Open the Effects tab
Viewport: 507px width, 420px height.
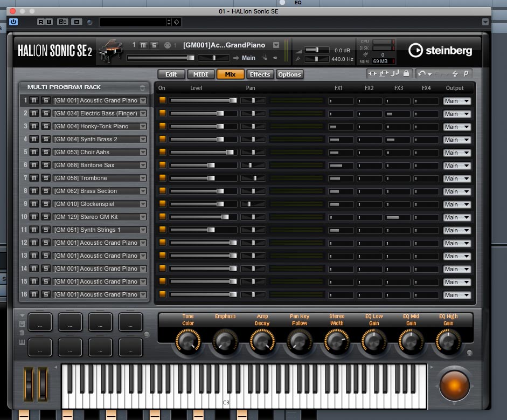point(260,74)
